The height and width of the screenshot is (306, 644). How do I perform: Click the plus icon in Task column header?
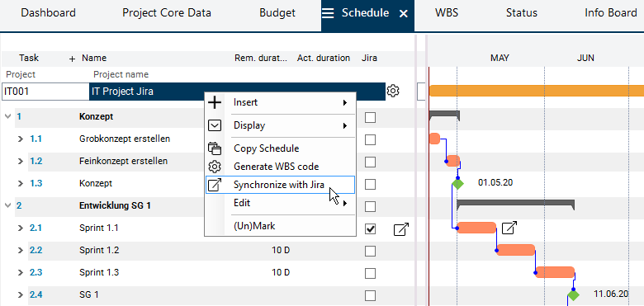coord(73,59)
